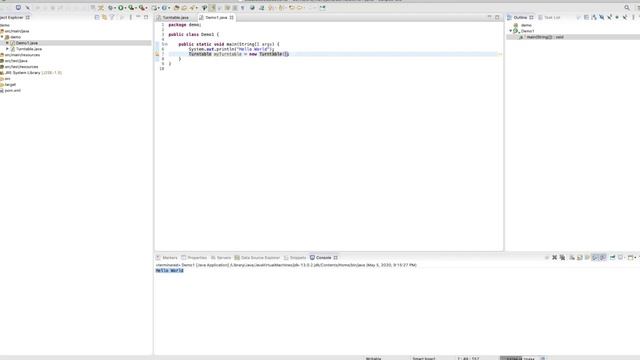Select the target folder in Project Explorer
640x360 pixels.
[10, 84]
